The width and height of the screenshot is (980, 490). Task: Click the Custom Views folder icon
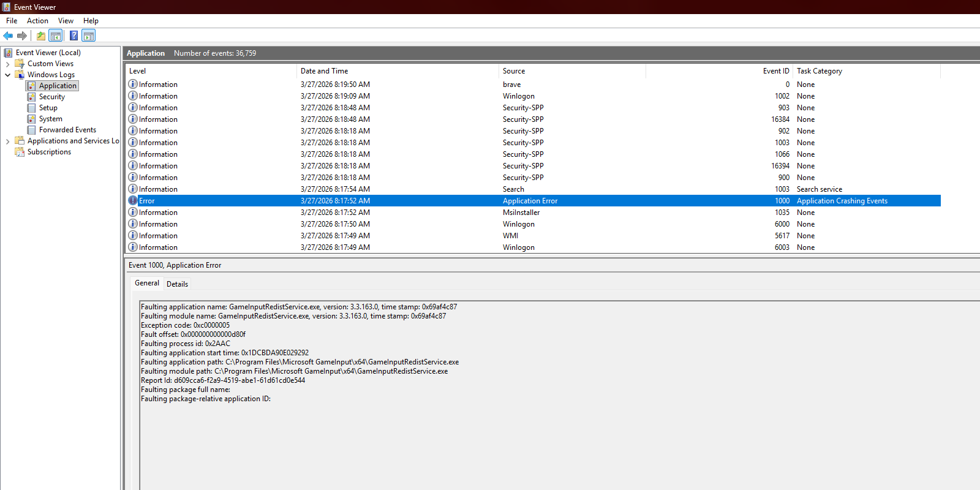coord(20,64)
